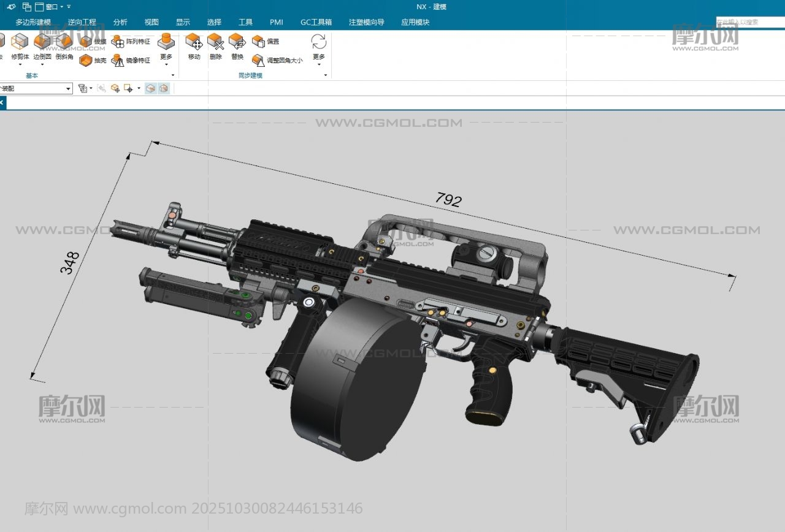785x532 pixels.
Task: Expand 更多 dropdown in the 同步建模 group
Action: pos(319,60)
